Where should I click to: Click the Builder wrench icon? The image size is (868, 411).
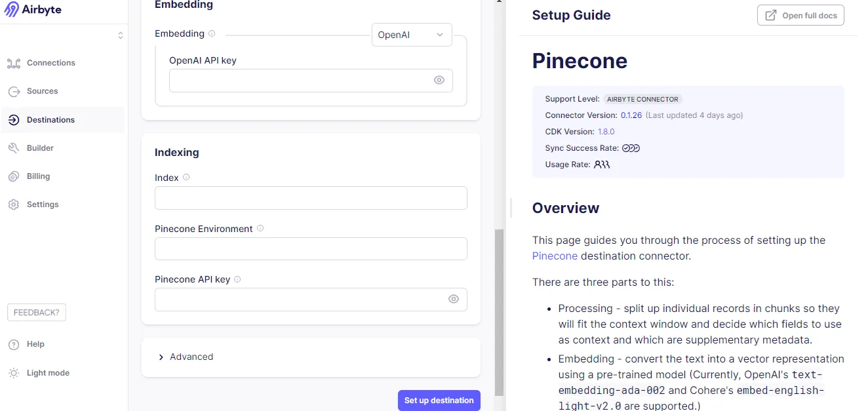(14, 148)
